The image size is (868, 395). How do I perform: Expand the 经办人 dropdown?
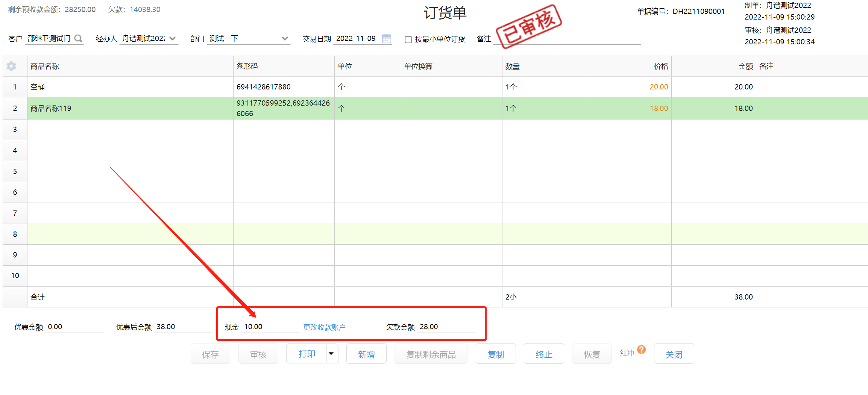pos(173,38)
